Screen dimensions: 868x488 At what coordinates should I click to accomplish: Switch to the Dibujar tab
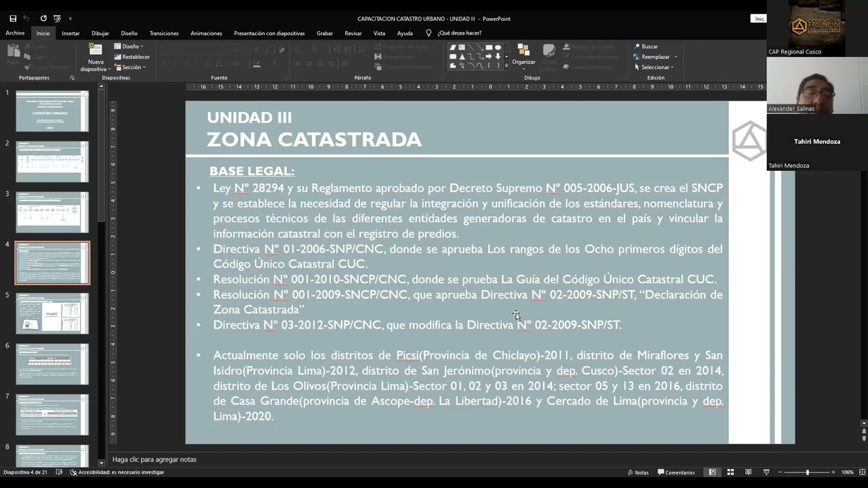[x=100, y=33]
